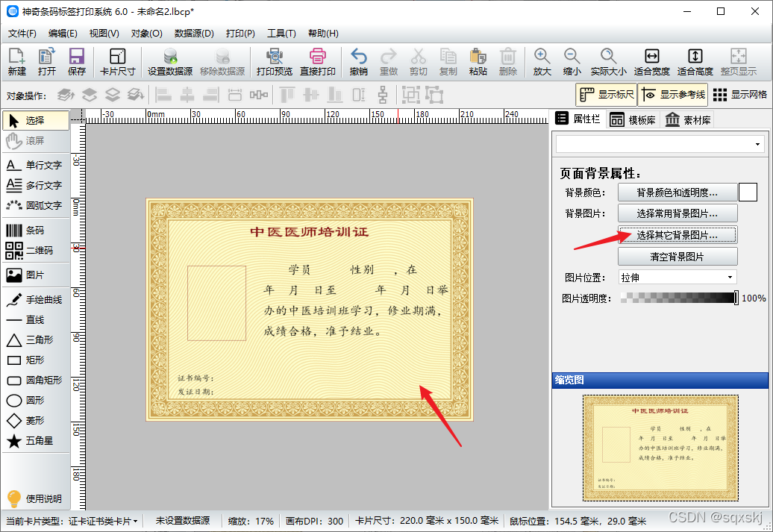The height and width of the screenshot is (532, 773).
Task: Toggle 显示参考线 guide lines
Action: (x=673, y=95)
